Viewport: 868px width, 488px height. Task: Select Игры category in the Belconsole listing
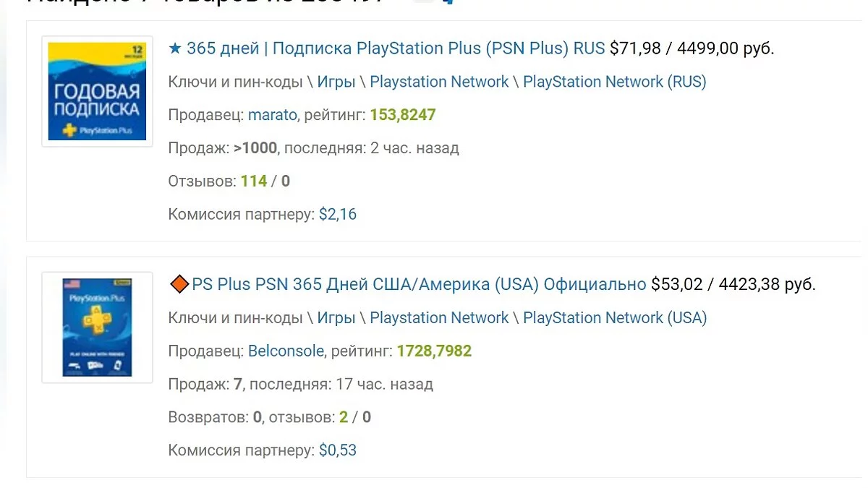(x=336, y=317)
